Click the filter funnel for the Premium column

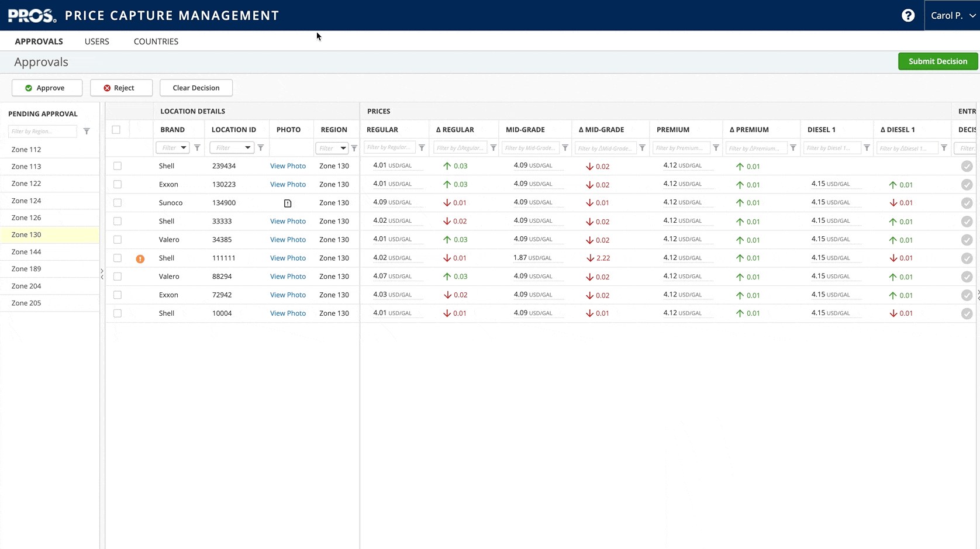(716, 148)
